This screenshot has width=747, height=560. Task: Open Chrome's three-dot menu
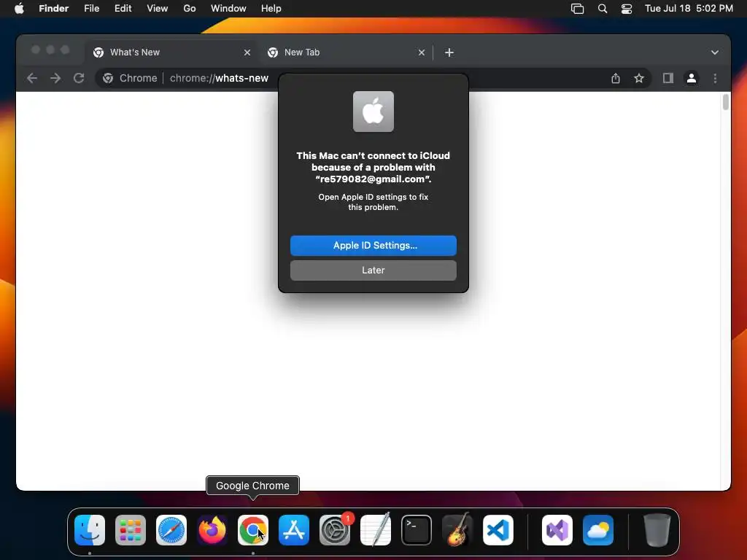click(x=715, y=78)
